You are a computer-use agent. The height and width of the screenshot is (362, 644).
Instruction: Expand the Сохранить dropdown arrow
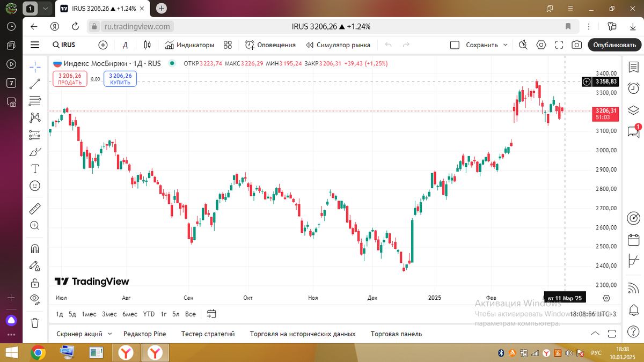point(505,45)
